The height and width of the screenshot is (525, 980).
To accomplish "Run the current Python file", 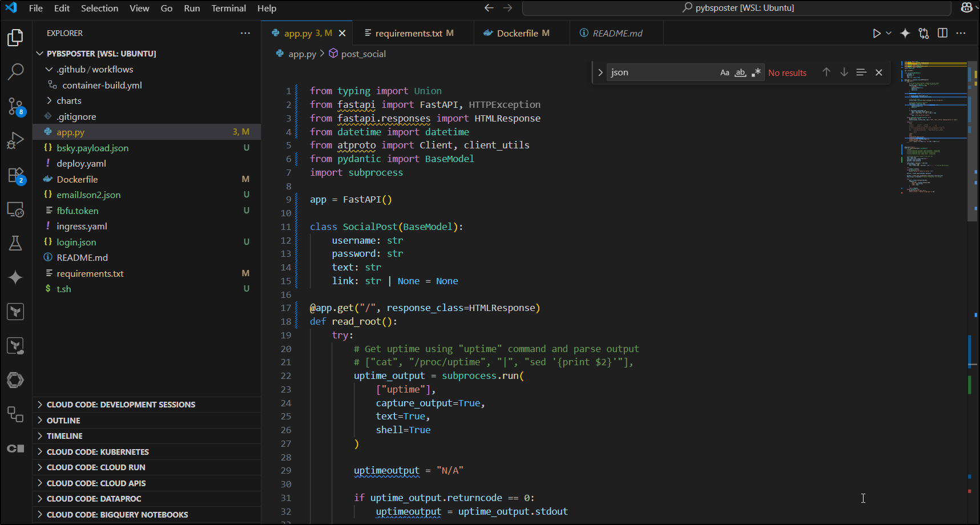I will pos(877,33).
